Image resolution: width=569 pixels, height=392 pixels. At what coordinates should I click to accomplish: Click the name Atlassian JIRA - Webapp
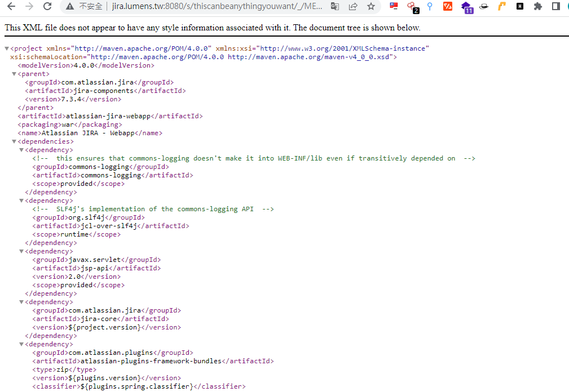click(88, 133)
